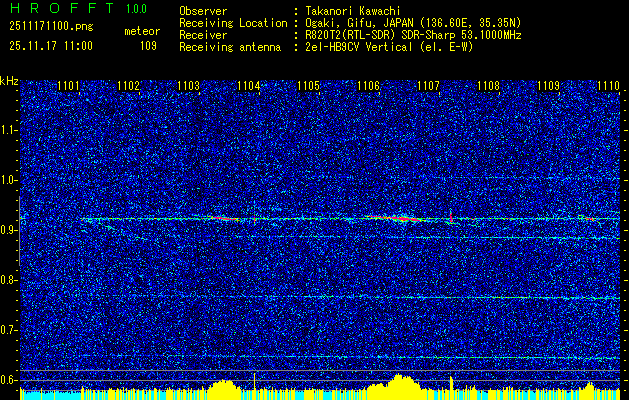Click the Receiving Location label
The height and width of the screenshot is (400, 629).
pos(233,23)
